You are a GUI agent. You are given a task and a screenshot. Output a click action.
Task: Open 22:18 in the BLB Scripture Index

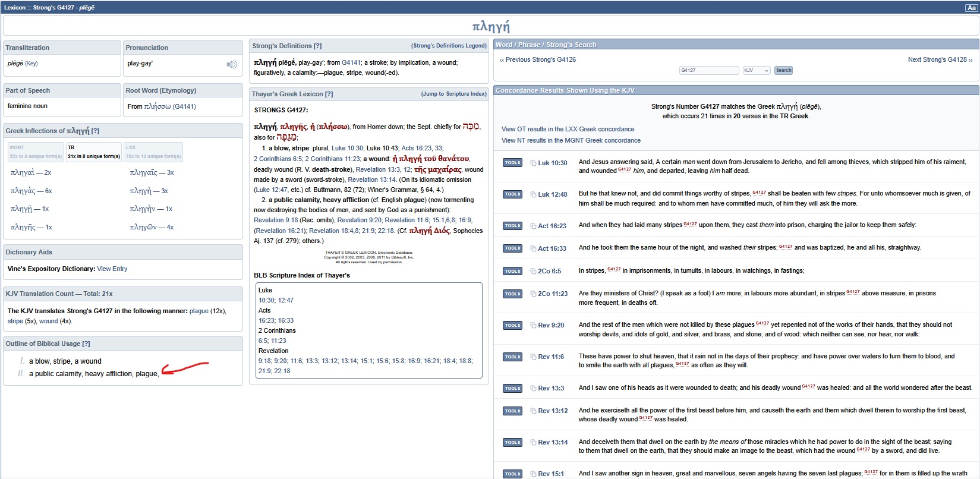pyautogui.click(x=282, y=371)
